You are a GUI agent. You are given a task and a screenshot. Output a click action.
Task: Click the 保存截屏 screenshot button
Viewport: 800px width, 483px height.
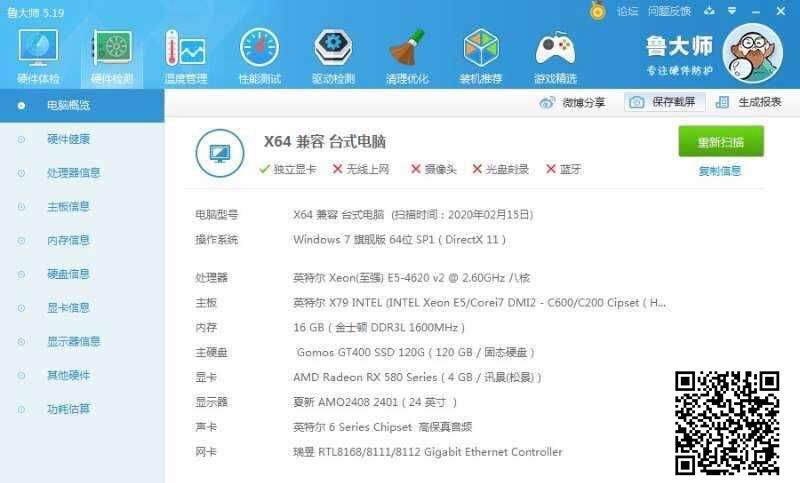[x=666, y=102]
